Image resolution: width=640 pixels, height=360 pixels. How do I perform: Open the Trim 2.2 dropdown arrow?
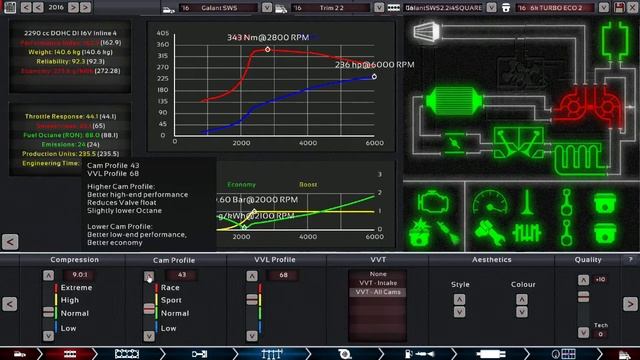click(x=379, y=7)
